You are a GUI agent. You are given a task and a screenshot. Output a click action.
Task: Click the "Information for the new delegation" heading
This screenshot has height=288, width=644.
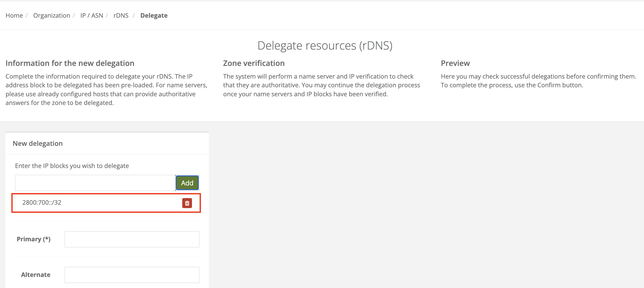70,63
